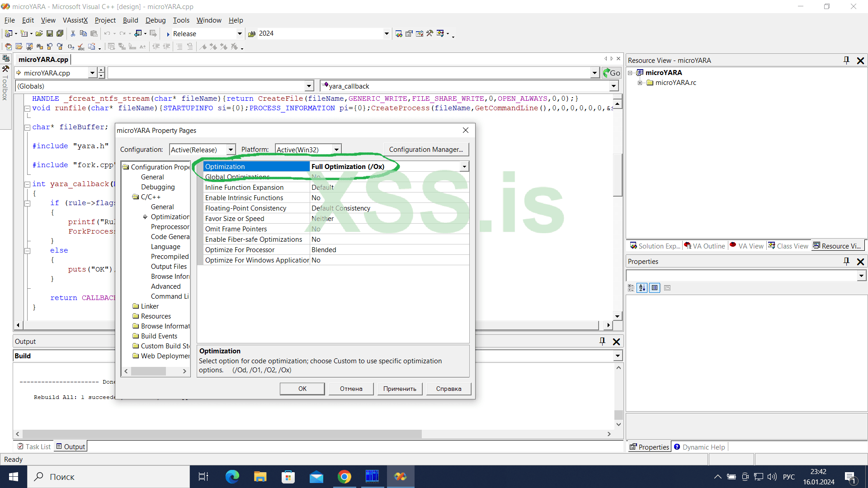Open the Build menu
This screenshot has width=868, height=488.
pos(131,20)
